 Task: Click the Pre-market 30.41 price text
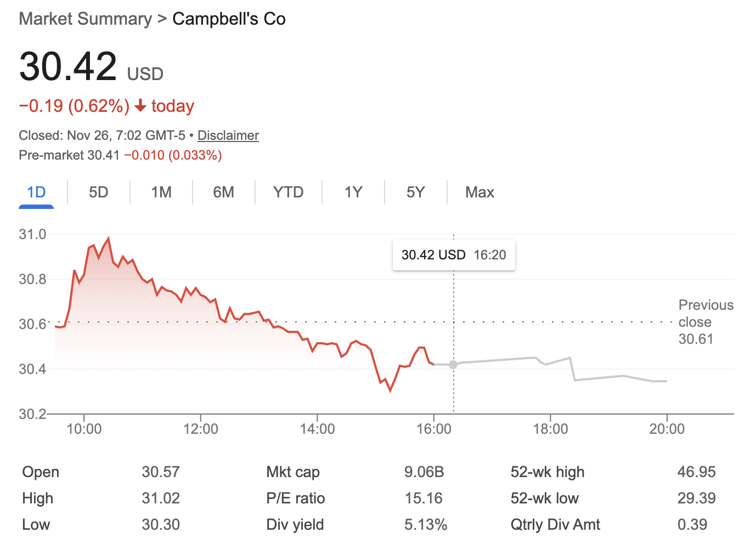(69, 155)
